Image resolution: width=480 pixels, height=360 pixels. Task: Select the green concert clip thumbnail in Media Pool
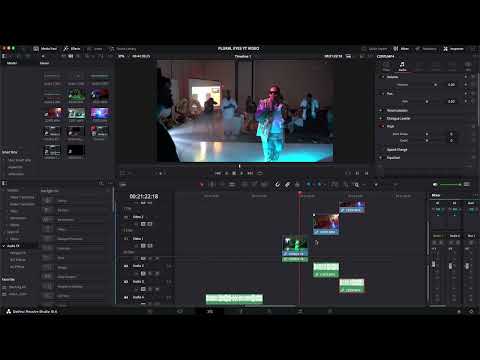(76, 96)
